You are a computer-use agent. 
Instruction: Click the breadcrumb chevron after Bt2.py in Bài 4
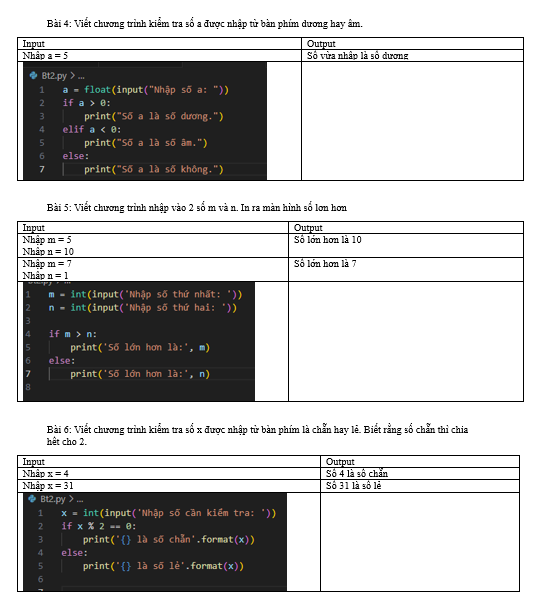coord(72,75)
